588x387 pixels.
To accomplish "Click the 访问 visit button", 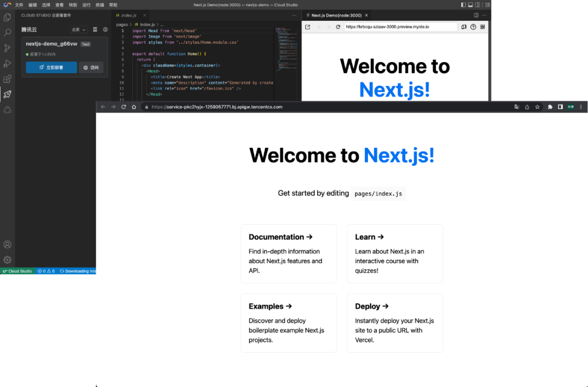I will pyautogui.click(x=91, y=68).
